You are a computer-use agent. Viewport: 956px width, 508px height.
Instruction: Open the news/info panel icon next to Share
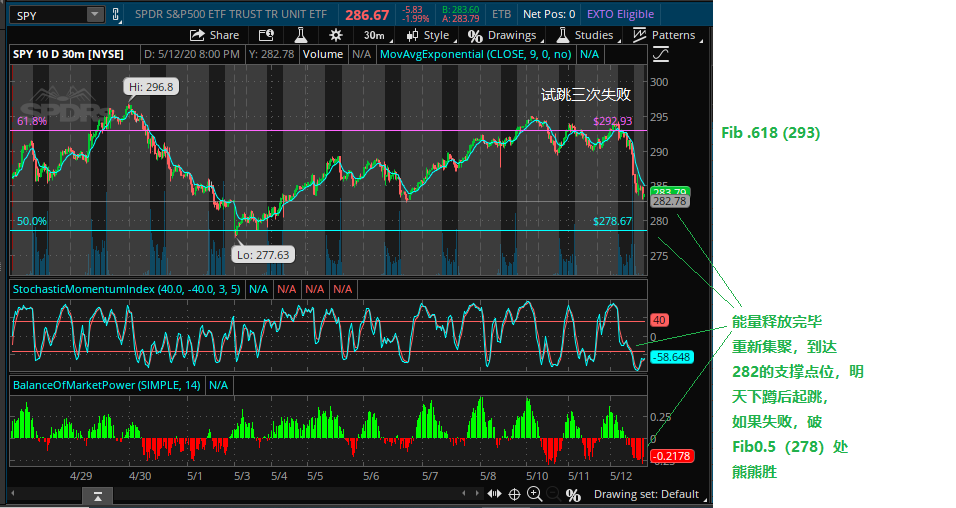pos(266,35)
